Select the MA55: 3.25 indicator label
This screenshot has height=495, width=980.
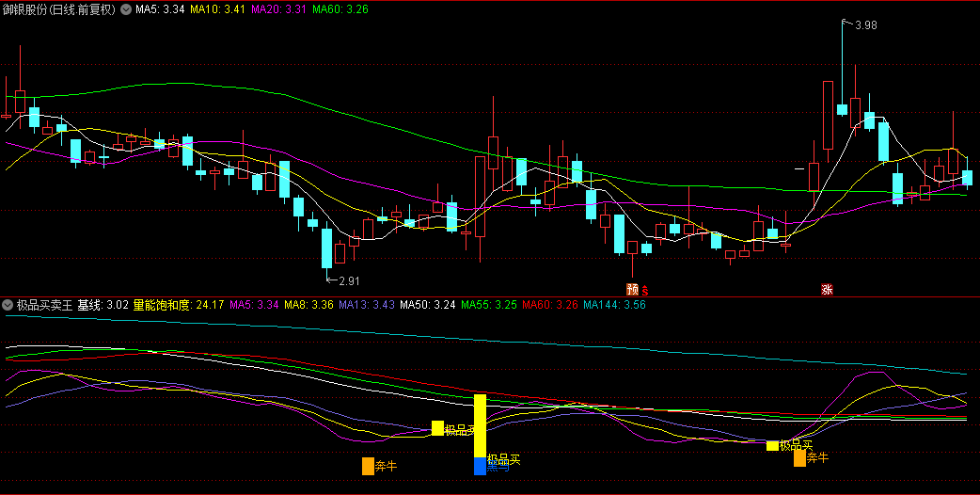click(x=489, y=305)
